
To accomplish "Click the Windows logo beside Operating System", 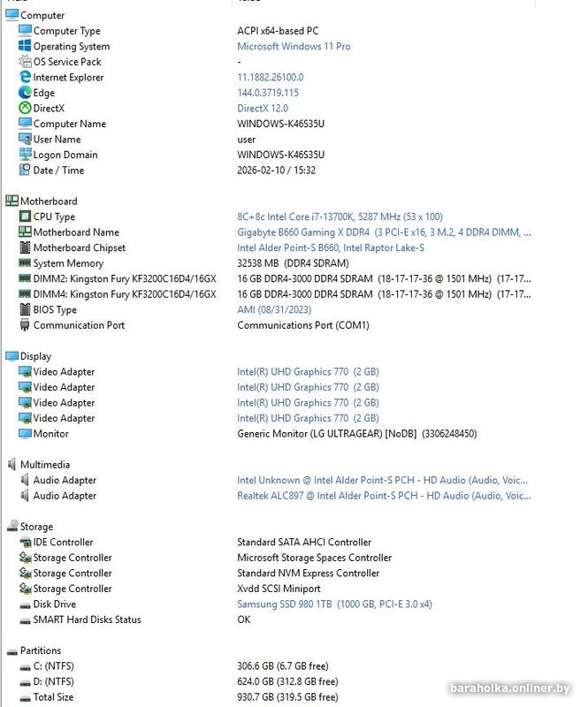I will tap(25, 46).
